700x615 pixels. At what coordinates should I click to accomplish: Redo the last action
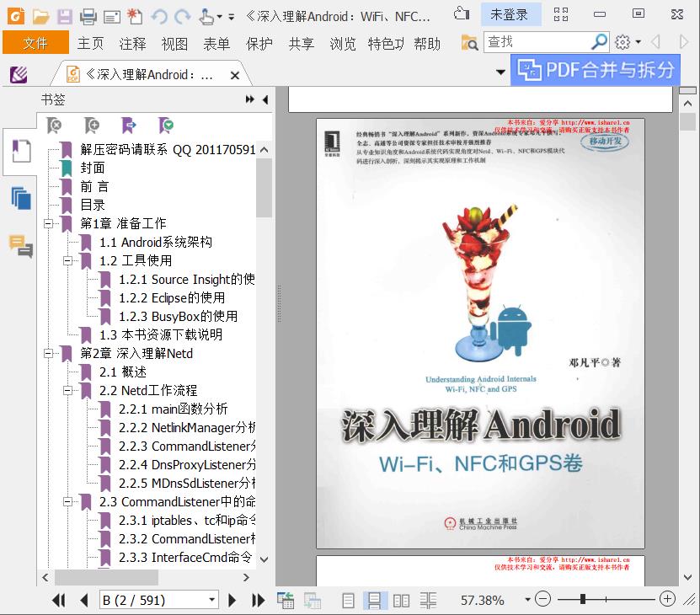[x=182, y=17]
